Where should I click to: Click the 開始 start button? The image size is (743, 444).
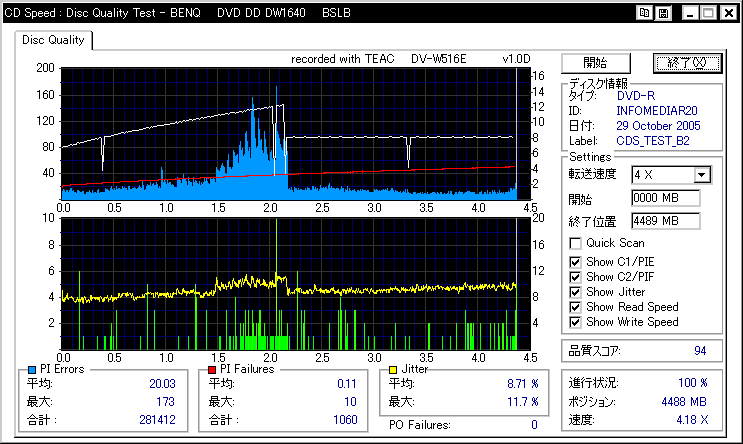pyautogui.click(x=596, y=63)
